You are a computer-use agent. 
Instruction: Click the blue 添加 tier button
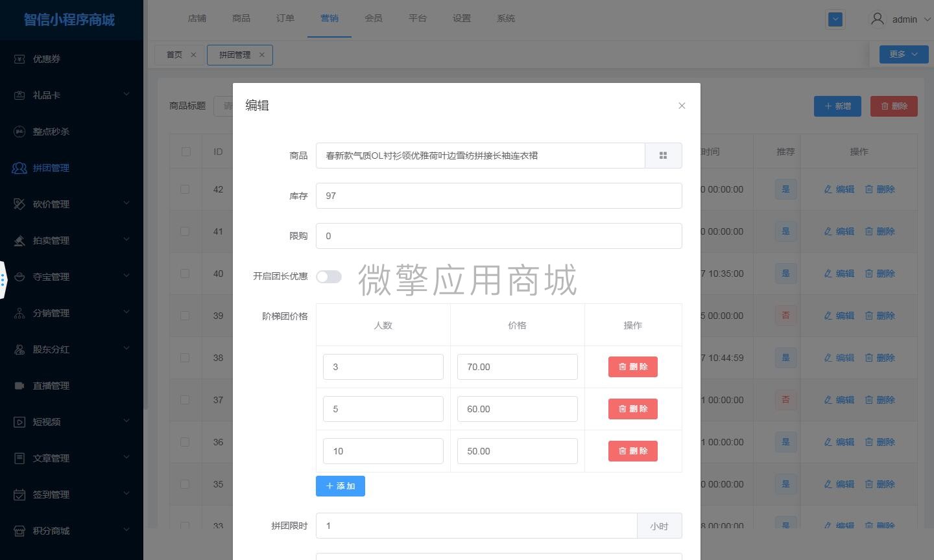coord(341,486)
